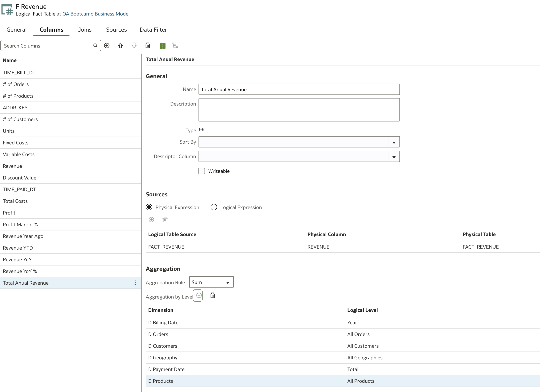
Task: Open the three-dot menu for Total Anual Revenue
Action: coord(135,282)
